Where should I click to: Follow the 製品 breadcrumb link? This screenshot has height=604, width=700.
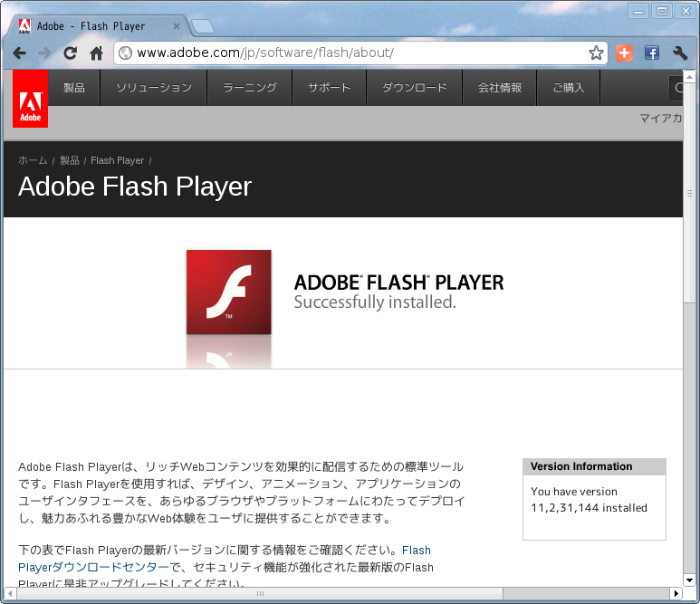pyautogui.click(x=69, y=160)
